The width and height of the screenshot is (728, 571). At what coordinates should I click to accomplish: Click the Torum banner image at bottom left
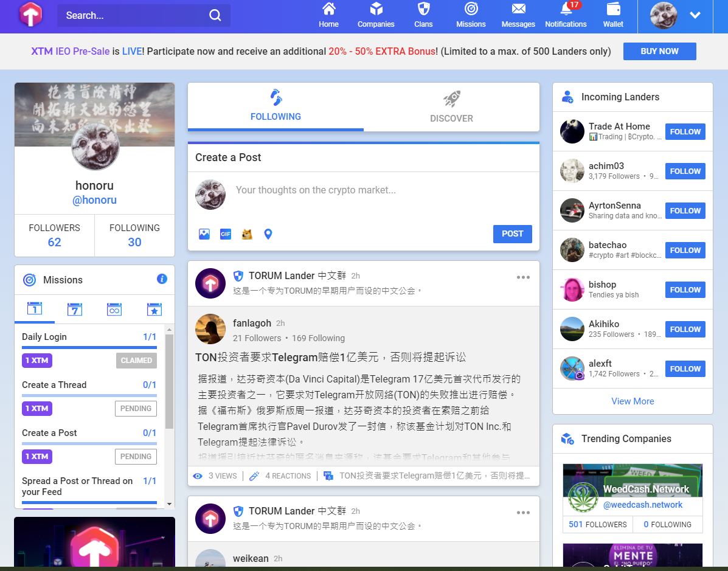(95, 542)
